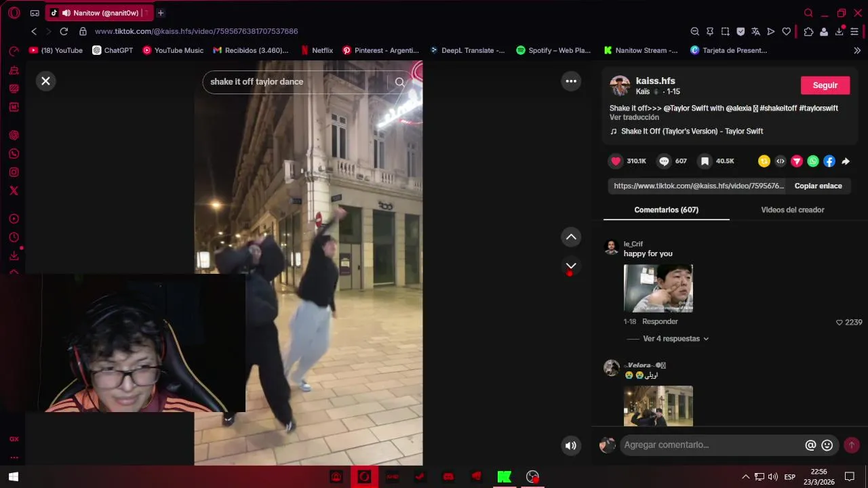Open the (18) YouTube bookmark
This screenshot has width=868, height=488.
[56, 50]
